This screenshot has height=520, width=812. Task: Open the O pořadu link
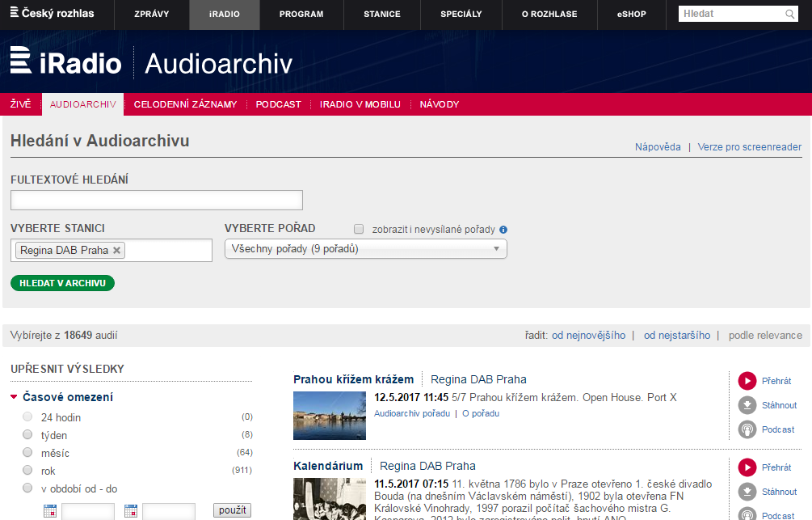point(481,413)
